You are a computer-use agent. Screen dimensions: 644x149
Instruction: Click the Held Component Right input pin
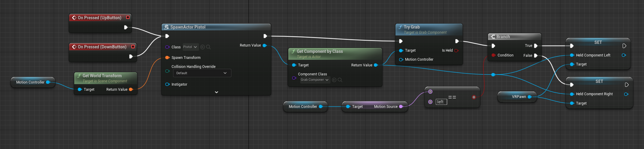coord(572,94)
